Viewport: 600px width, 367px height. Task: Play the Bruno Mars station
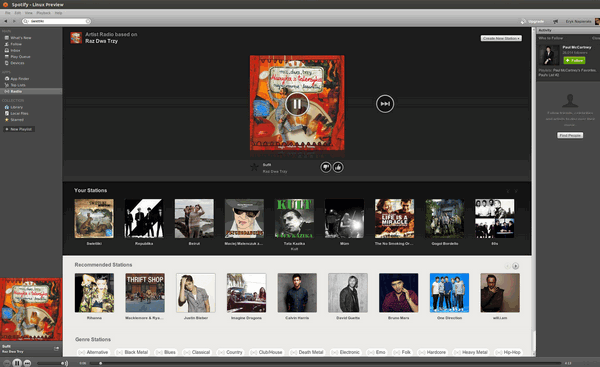(x=398, y=293)
